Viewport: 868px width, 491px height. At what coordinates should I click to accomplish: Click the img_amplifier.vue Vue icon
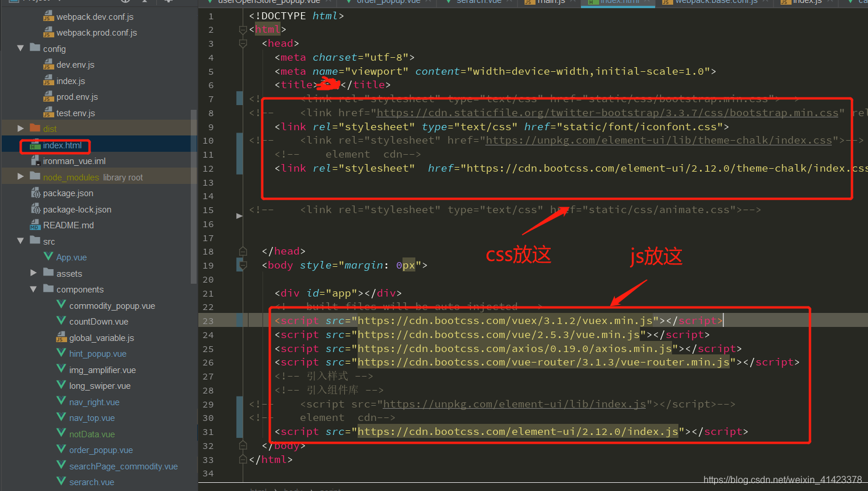pyautogui.click(x=61, y=369)
